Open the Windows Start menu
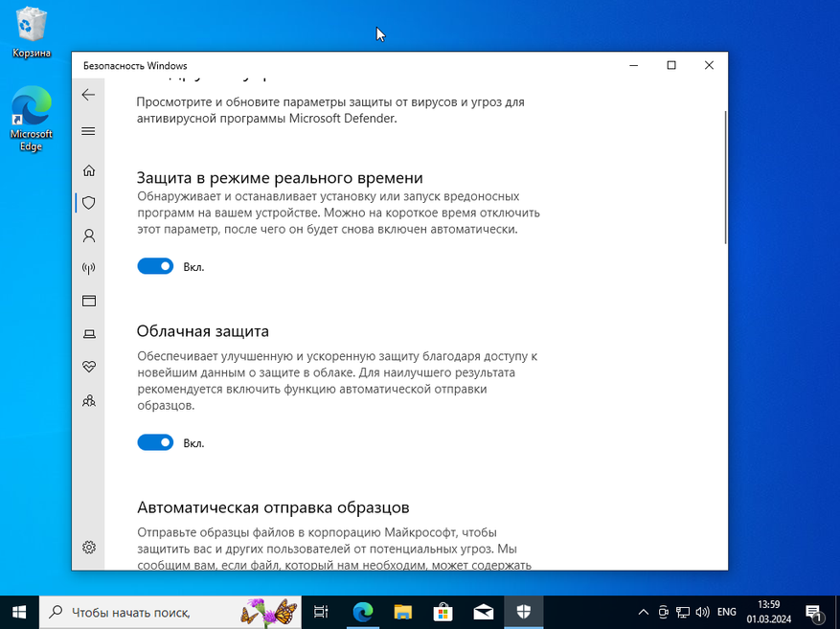This screenshot has height=629, width=840. (19, 612)
